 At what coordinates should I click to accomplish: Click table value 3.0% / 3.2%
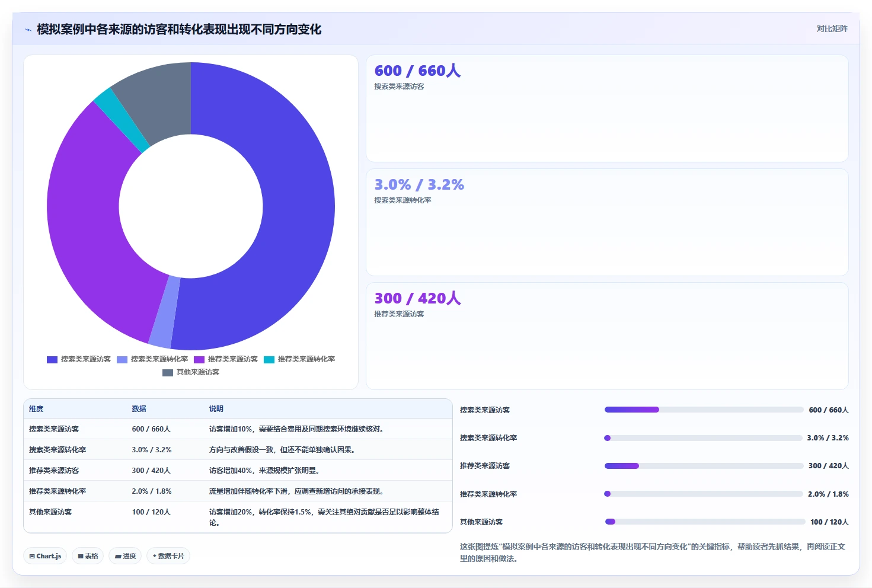(152, 450)
